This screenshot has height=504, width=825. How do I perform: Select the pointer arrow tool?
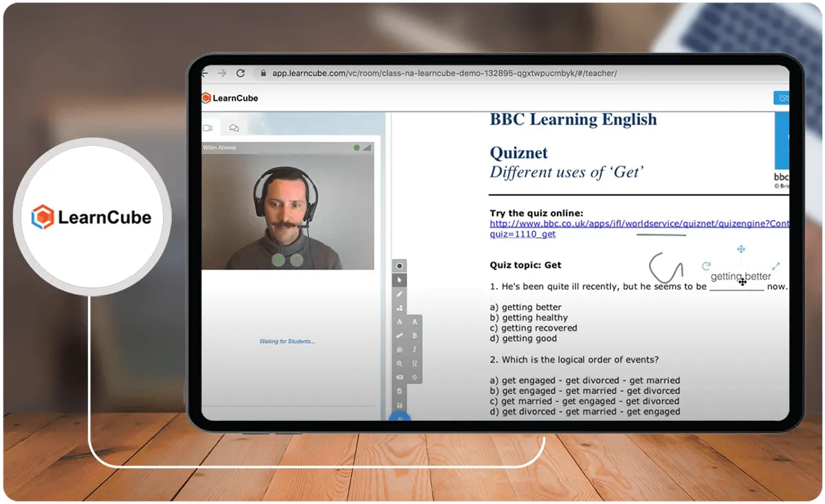399,280
